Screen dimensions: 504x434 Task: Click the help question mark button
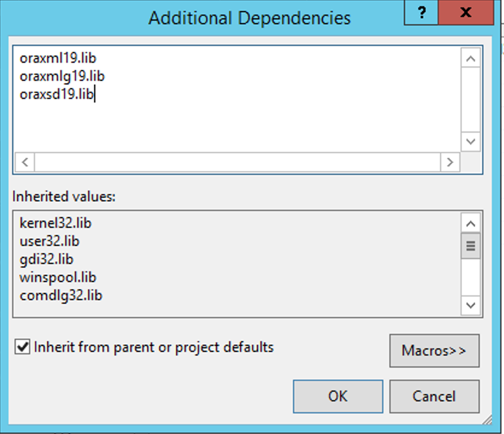pos(421,13)
